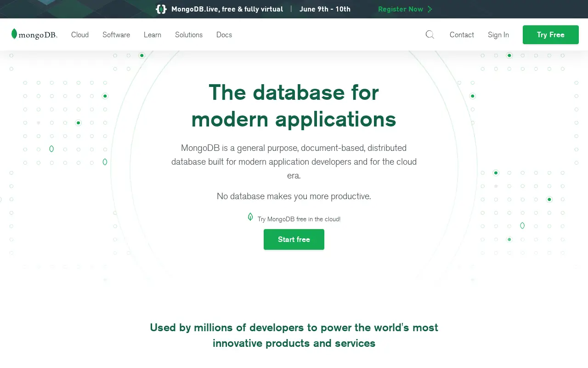Click the June 9th - 10th date text
The image size is (588, 368).
coord(325,9)
